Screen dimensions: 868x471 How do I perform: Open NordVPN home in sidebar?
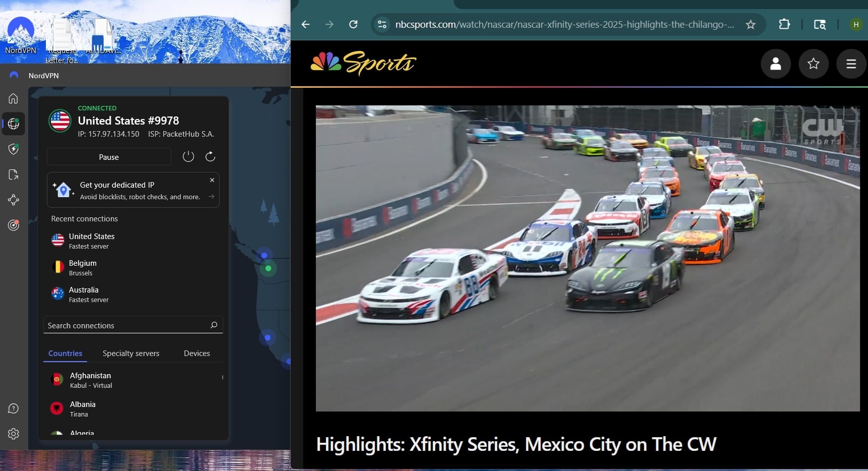click(x=14, y=98)
